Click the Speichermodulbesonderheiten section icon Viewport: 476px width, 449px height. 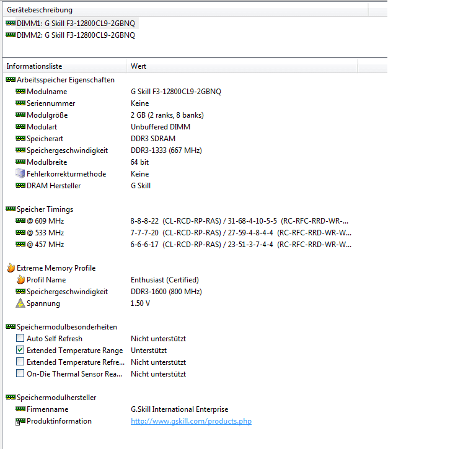(x=11, y=326)
